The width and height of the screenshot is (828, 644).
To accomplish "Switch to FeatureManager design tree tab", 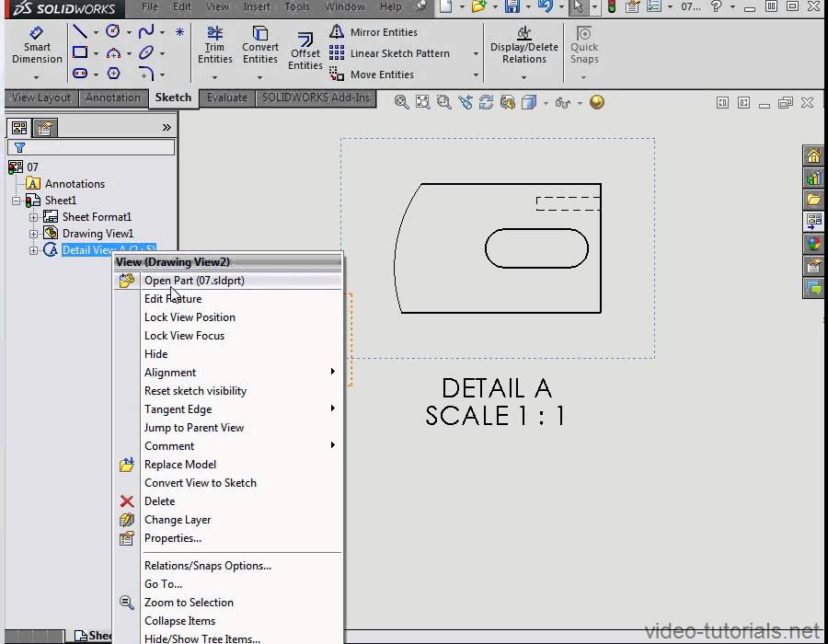I will pyautogui.click(x=19, y=128).
